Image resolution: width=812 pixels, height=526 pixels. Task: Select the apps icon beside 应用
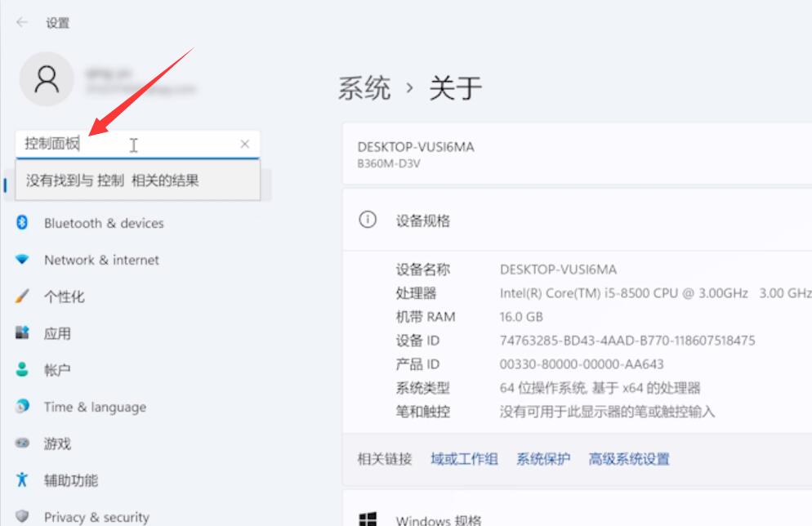point(22,333)
